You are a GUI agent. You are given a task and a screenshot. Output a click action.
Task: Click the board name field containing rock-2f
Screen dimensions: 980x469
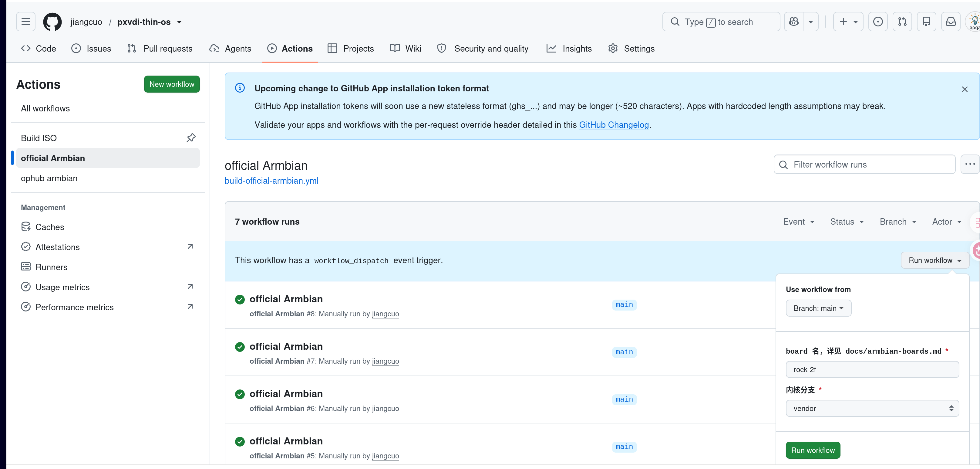872,370
